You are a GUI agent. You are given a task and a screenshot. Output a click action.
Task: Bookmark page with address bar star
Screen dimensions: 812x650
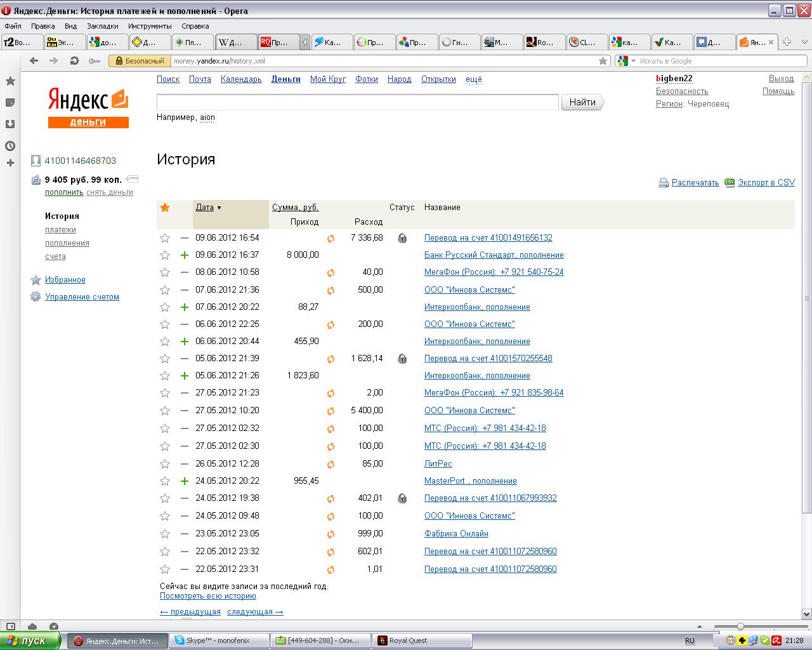click(x=603, y=61)
